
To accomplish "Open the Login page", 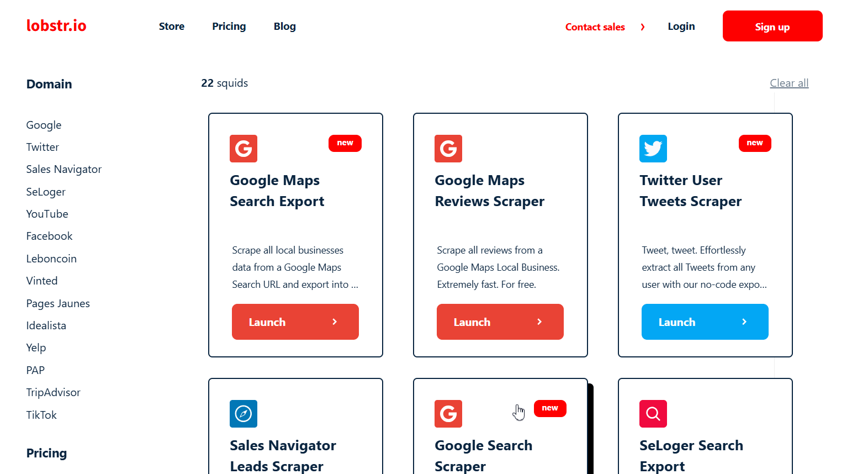I will [x=681, y=27].
